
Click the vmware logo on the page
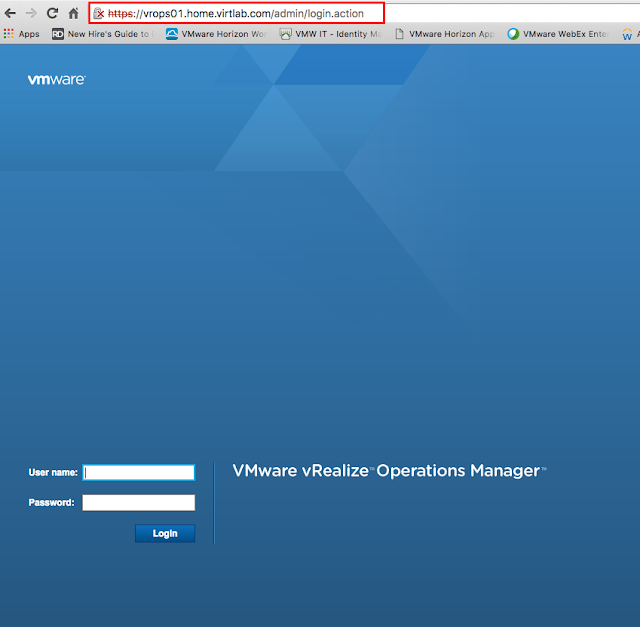tap(57, 80)
